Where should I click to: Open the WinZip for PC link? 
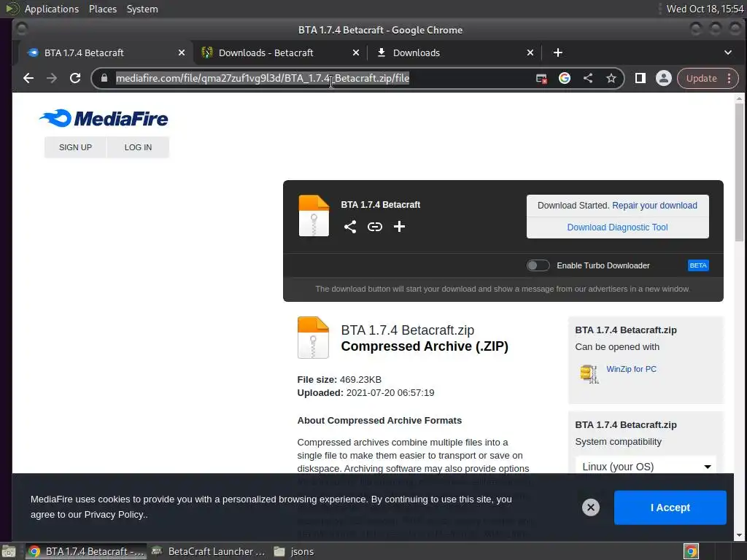pos(631,369)
